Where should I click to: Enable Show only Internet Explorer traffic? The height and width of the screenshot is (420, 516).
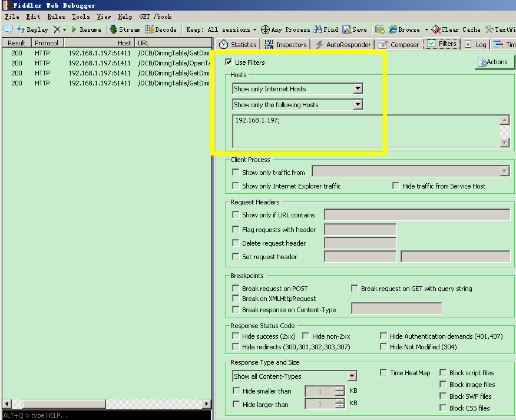[236, 186]
